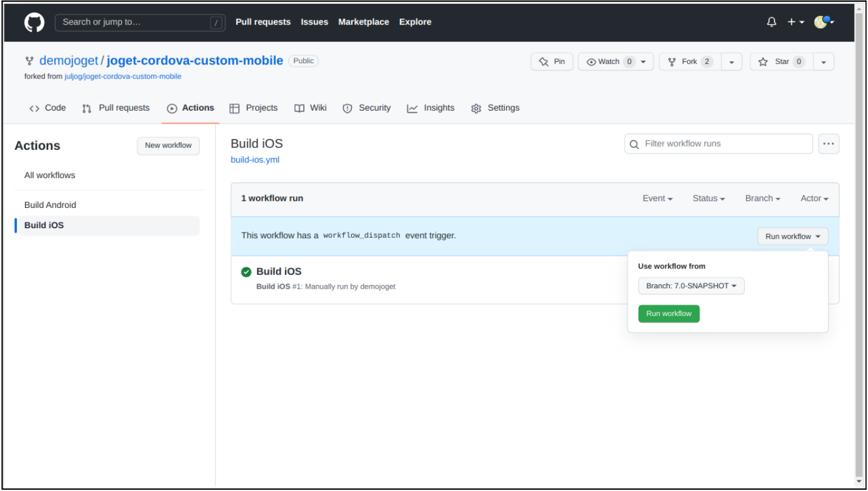Click the New workflow button
Screen dimensions: 868x491
coord(168,145)
